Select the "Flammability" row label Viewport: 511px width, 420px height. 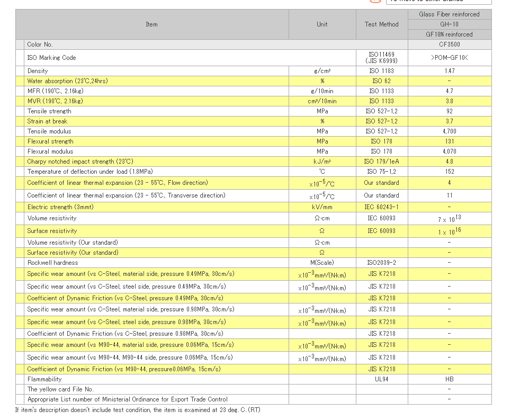coord(44,380)
